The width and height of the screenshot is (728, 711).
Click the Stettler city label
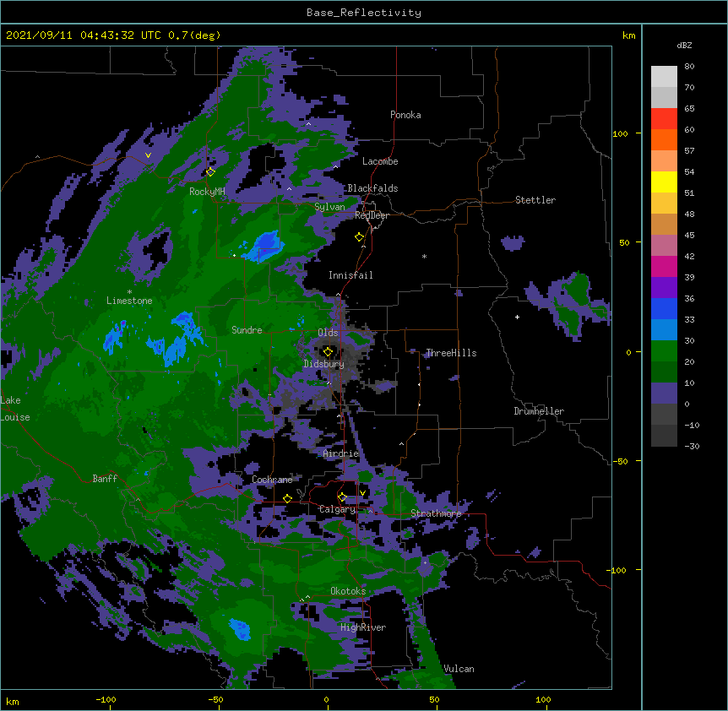point(535,200)
